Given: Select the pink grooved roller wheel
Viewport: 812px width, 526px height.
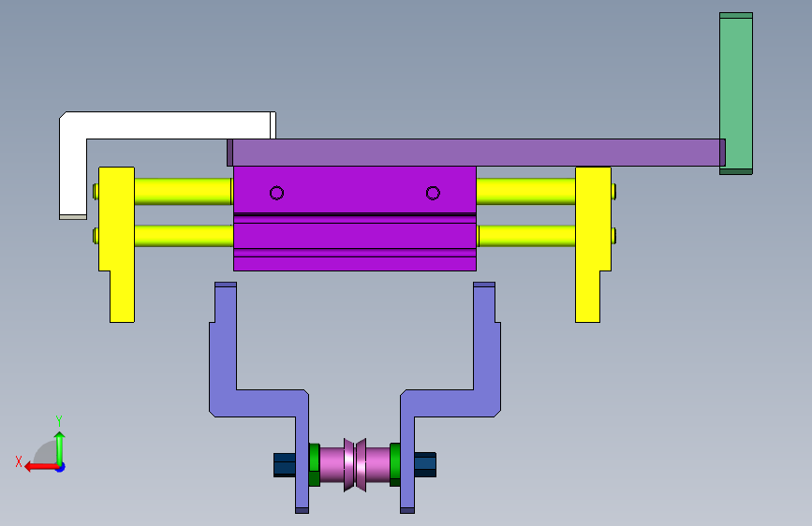Looking at the screenshot, I should click(x=355, y=464).
